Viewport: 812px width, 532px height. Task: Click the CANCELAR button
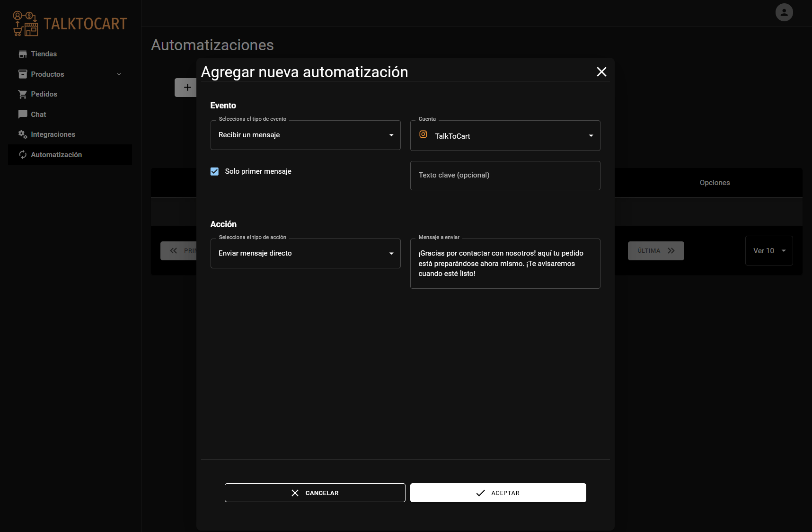[x=315, y=493]
